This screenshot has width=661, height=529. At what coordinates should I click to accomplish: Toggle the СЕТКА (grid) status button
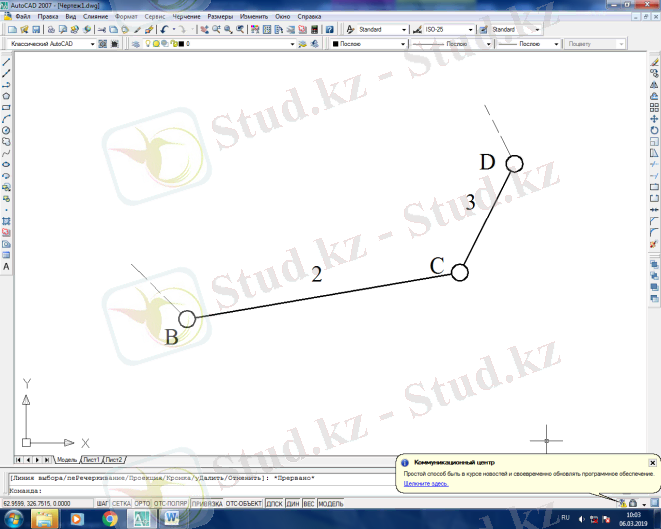121,503
